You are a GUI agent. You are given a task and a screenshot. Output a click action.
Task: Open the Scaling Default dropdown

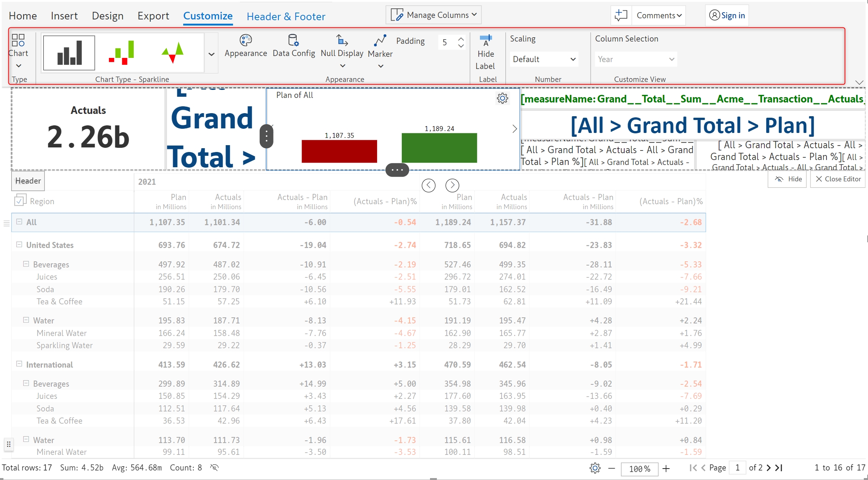tap(543, 59)
